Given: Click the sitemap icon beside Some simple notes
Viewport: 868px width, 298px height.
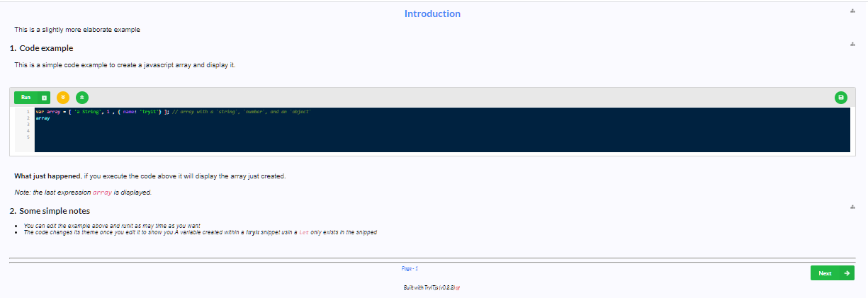Looking at the screenshot, I should pyautogui.click(x=852, y=207).
